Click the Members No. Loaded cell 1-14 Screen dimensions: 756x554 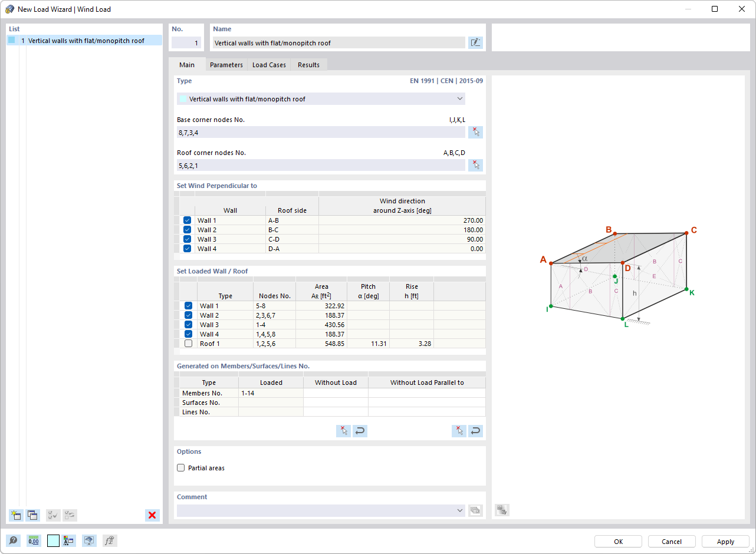[x=271, y=393]
